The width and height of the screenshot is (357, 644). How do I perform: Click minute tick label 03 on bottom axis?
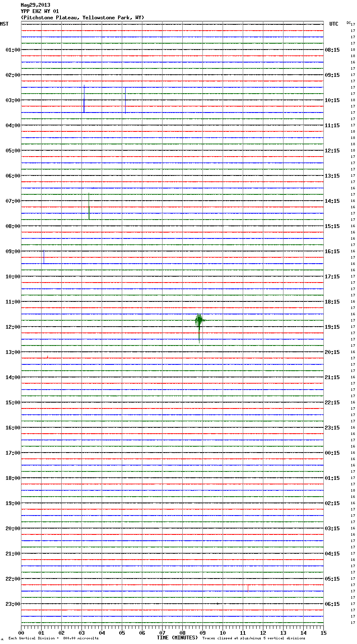pyautogui.click(x=81, y=633)
